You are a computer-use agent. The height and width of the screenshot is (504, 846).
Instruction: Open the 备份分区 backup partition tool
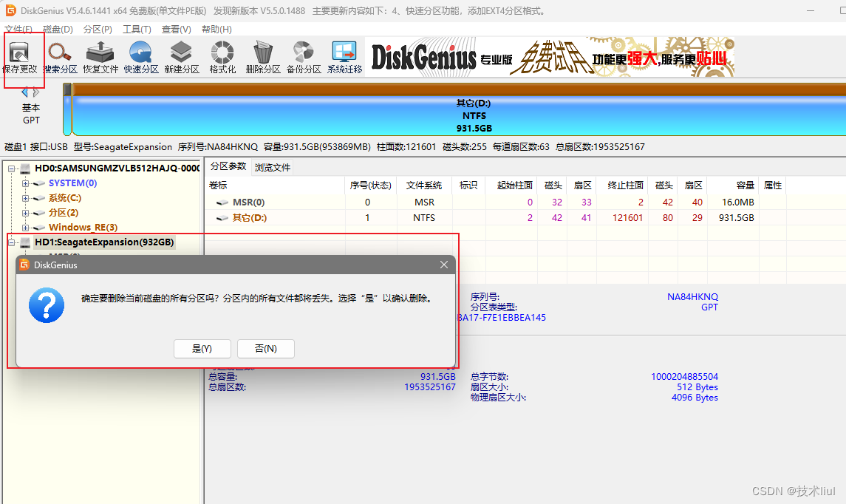point(303,58)
